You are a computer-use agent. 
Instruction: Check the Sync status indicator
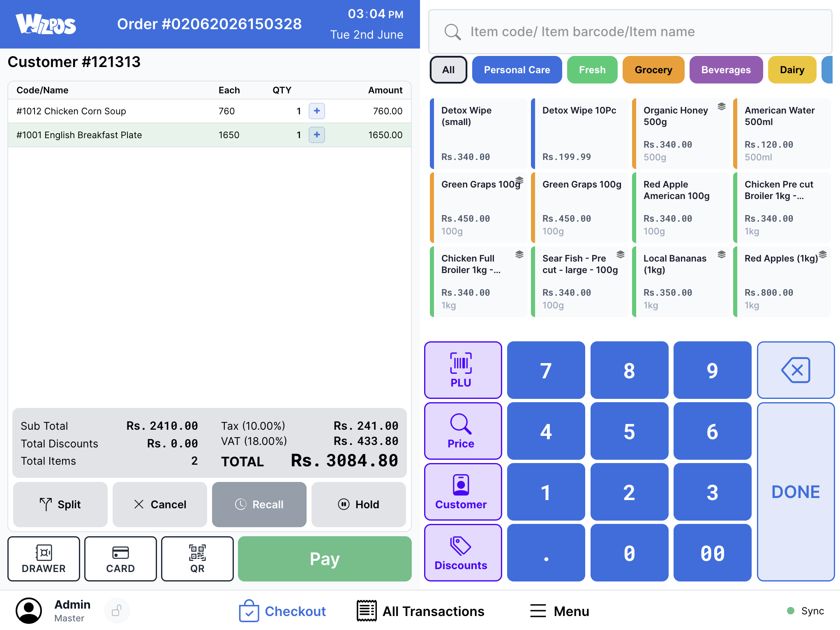tap(805, 611)
